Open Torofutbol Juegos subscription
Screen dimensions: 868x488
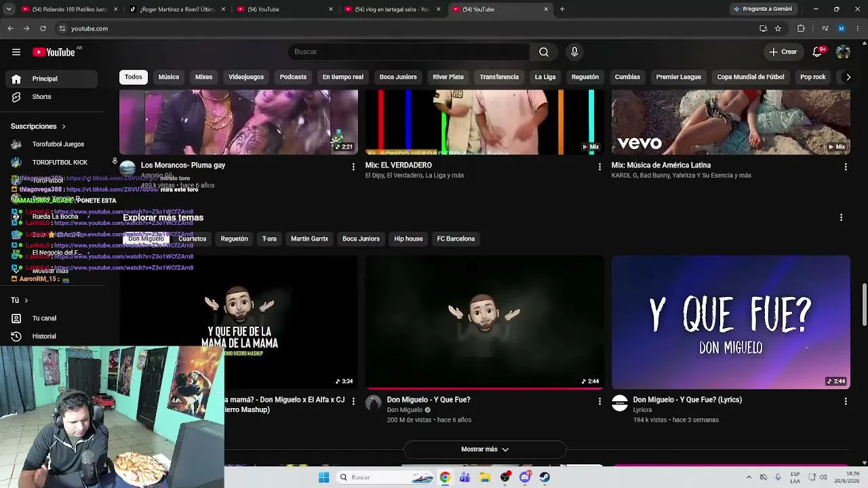point(52,144)
